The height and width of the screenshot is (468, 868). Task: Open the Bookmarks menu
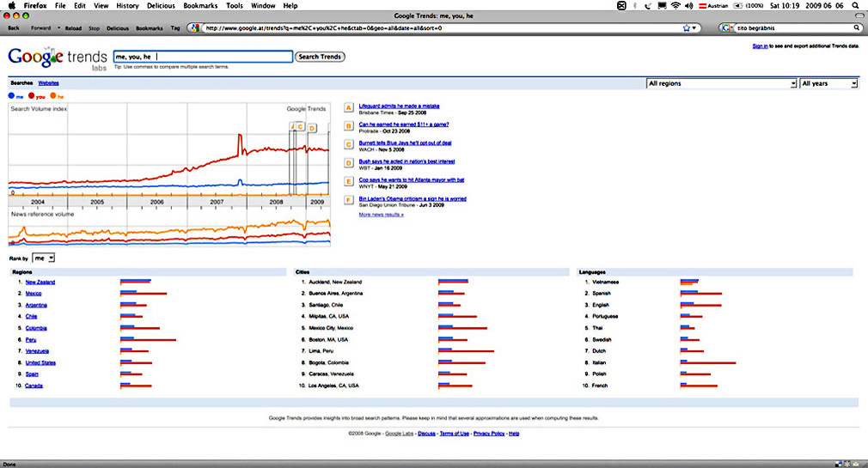[x=200, y=5]
